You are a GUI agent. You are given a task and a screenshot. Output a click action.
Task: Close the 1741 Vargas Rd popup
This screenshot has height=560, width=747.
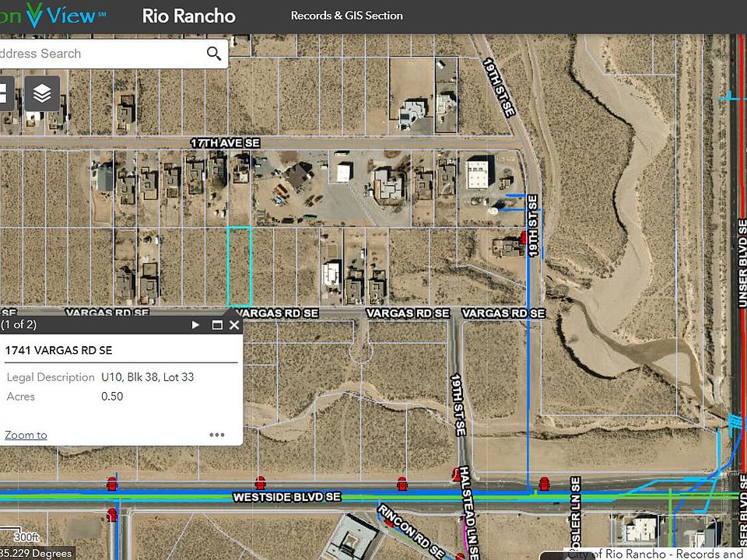[234, 325]
